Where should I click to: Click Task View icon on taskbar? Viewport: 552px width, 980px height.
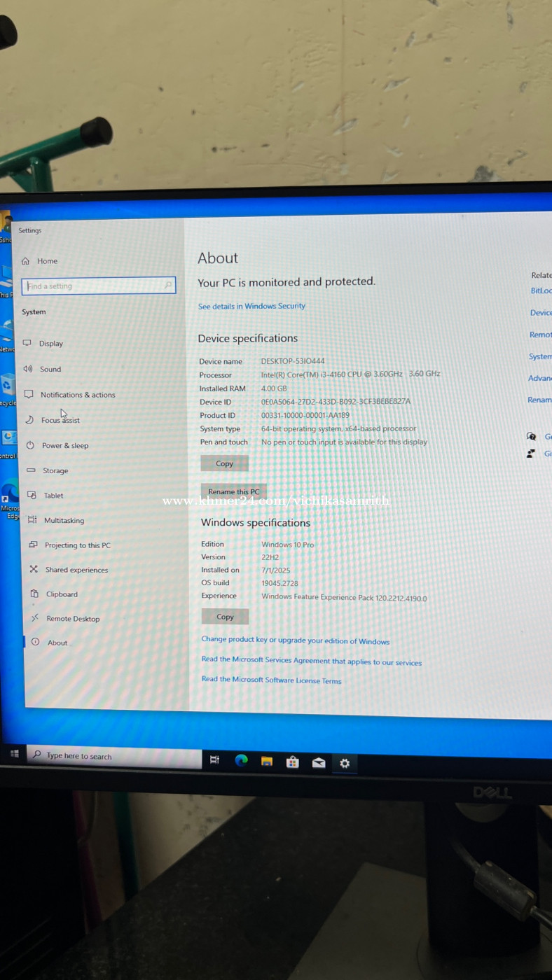tap(214, 760)
